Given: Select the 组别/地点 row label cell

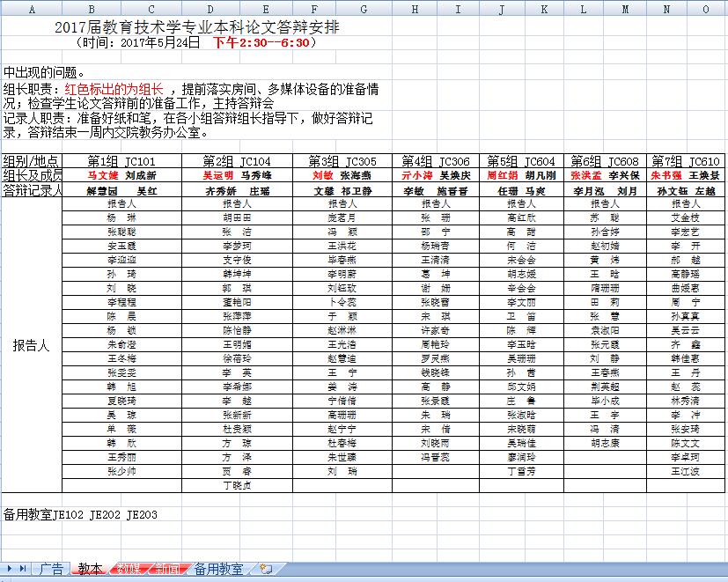Looking at the screenshot, I should pyautogui.click(x=32, y=161).
